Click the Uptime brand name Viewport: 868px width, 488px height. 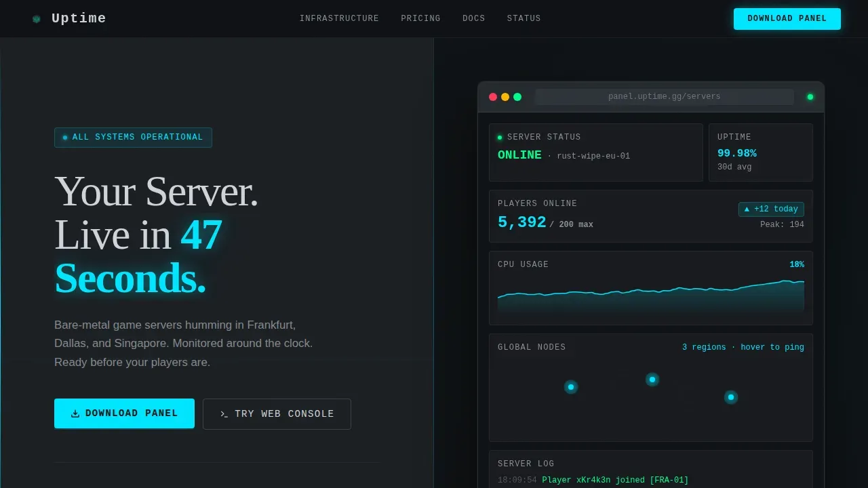pyautogui.click(x=79, y=18)
